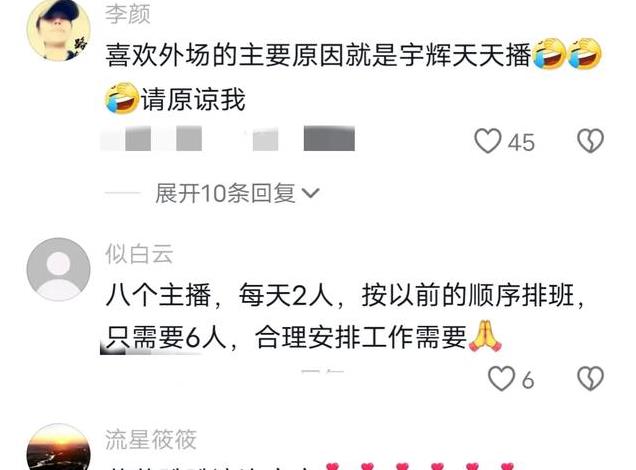The image size is (636, 470).
Task: Dislike 李颜's comment with broken heart
Action: pos(590,141)
